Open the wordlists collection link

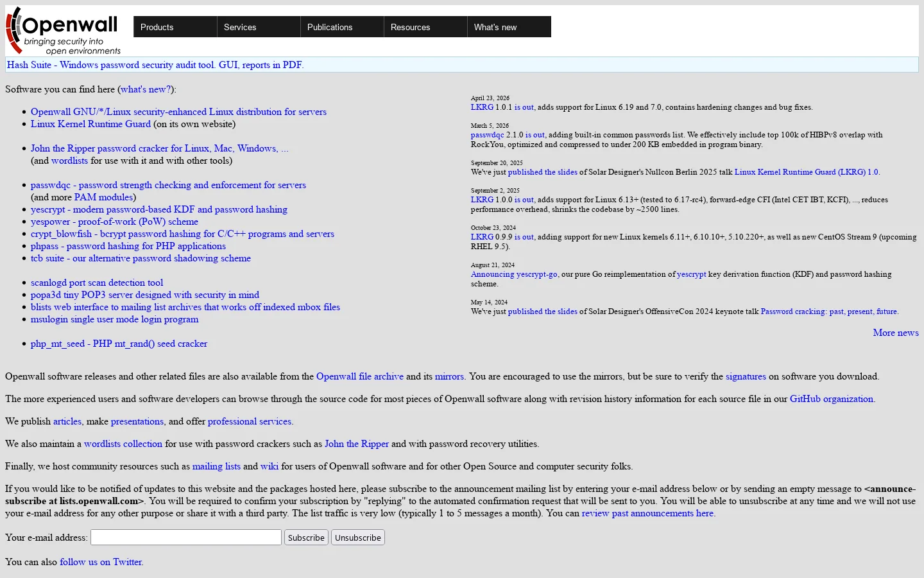click(123, 444)
